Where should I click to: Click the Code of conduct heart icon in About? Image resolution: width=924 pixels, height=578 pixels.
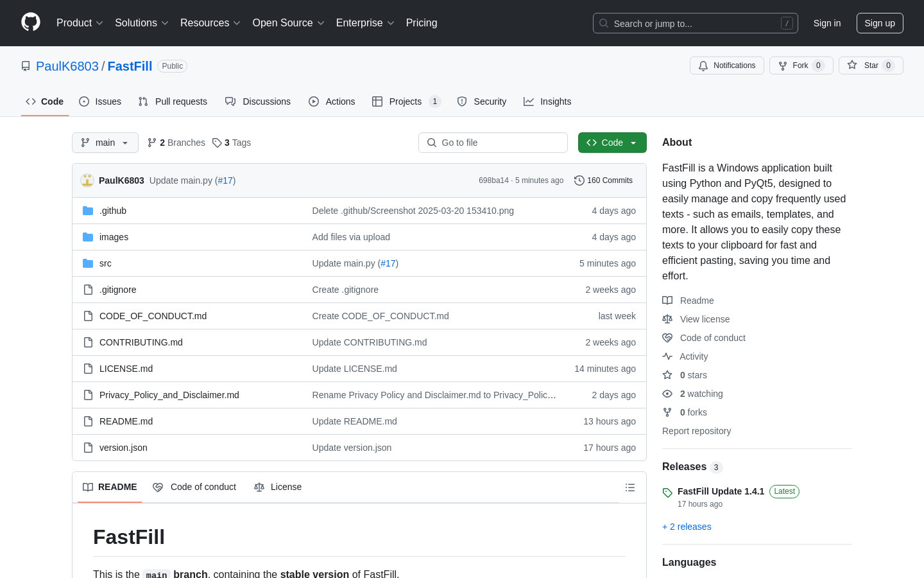(x=667, y=338)
